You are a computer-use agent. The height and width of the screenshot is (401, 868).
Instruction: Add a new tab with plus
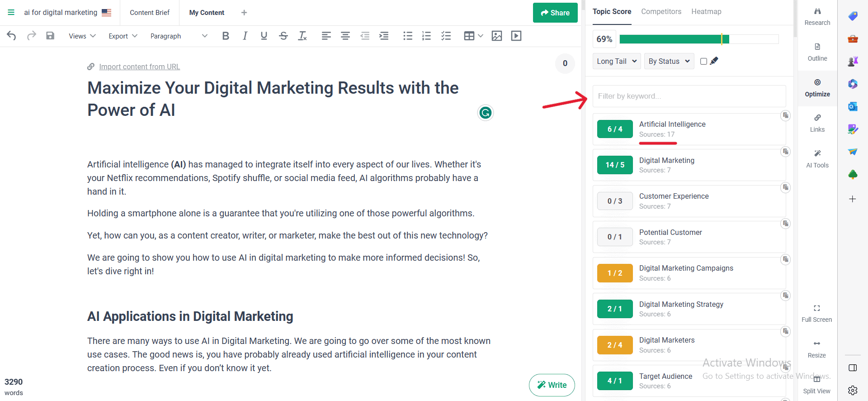tap(244, 13)
